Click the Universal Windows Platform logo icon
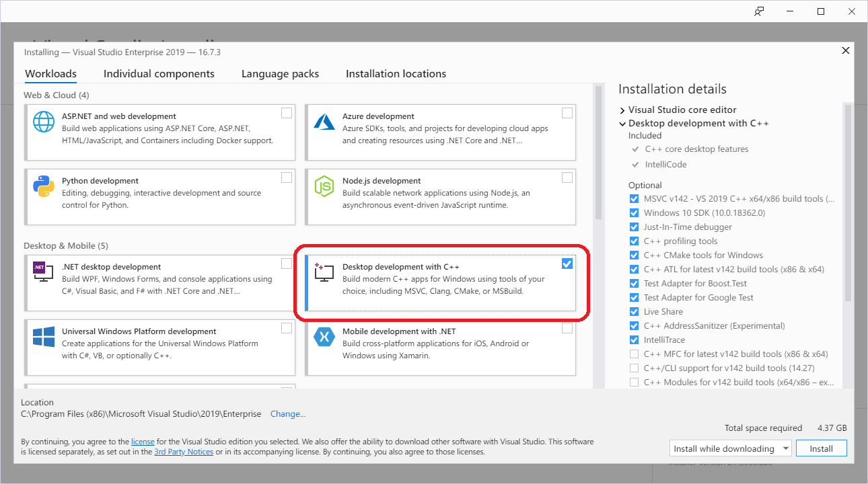Viewport: 868px width, 484px height. pyautogui.click(x=44, y=337)
